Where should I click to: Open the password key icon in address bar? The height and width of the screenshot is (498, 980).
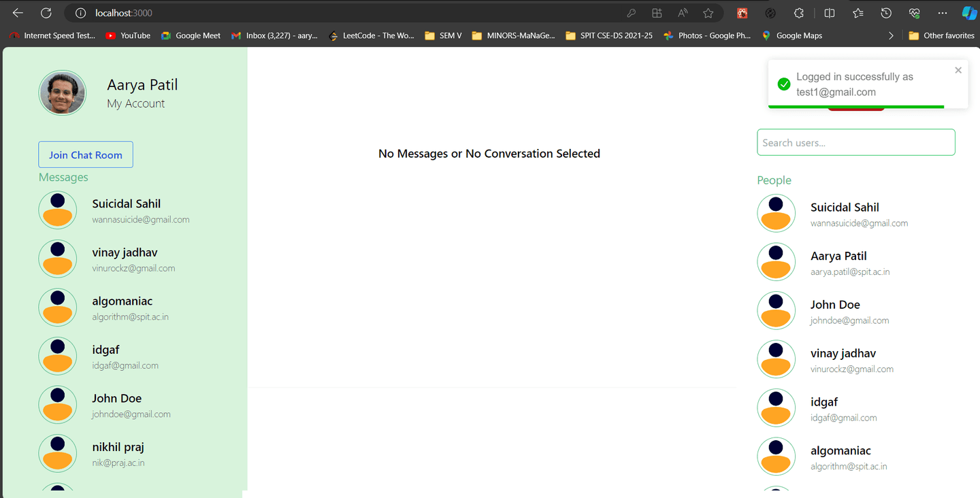[631, 13]
